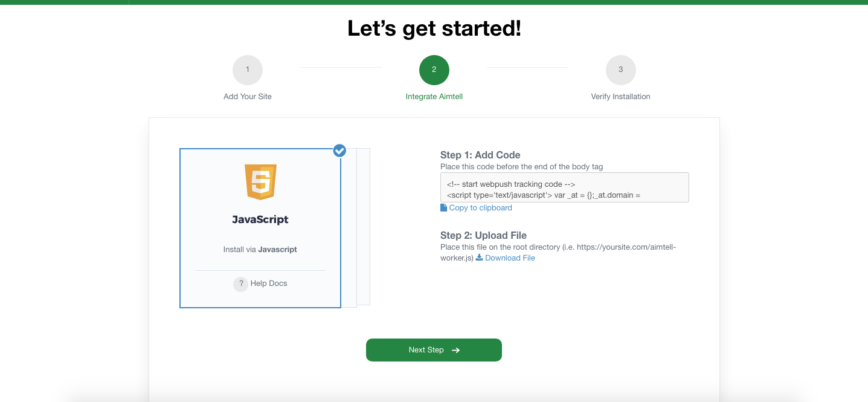The image size is (868, 402).
Task: Click the gray circle numbered 1
Action: (x=247, y=69)
